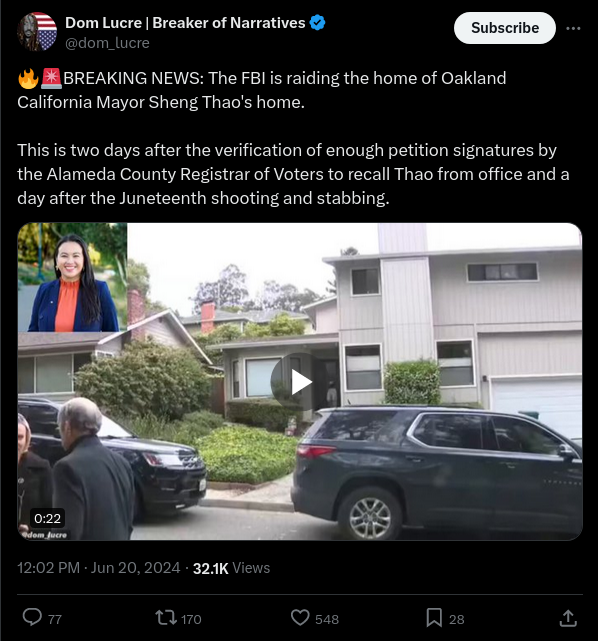Open the share upload icon
This screenshot has height=641, width=598.
(568, 618)
